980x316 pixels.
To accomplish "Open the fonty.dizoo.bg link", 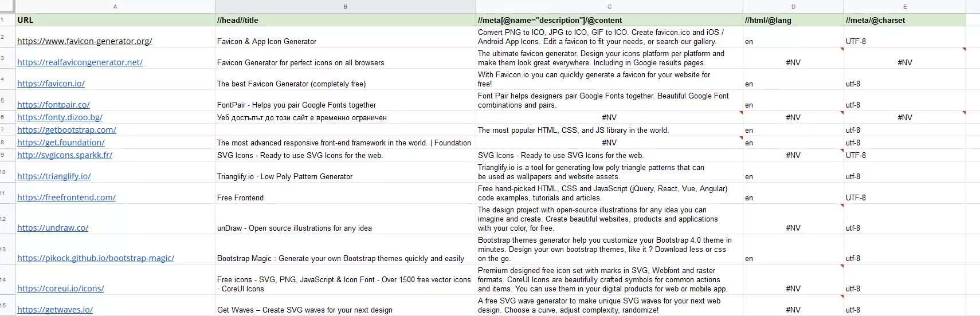I will [60, 117].
